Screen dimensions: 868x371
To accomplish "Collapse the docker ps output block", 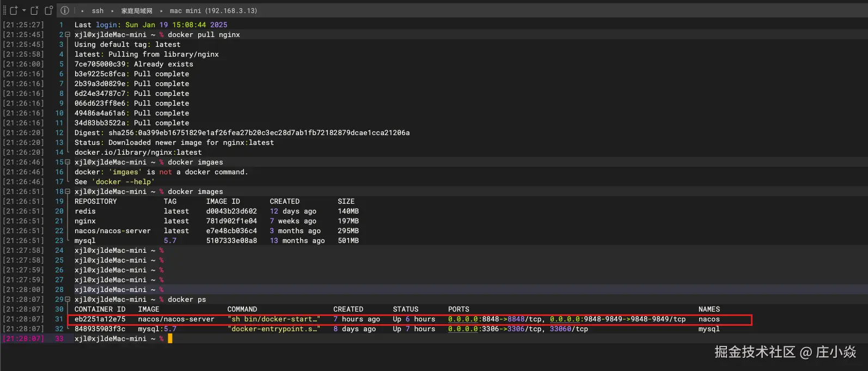I will 68,300.
